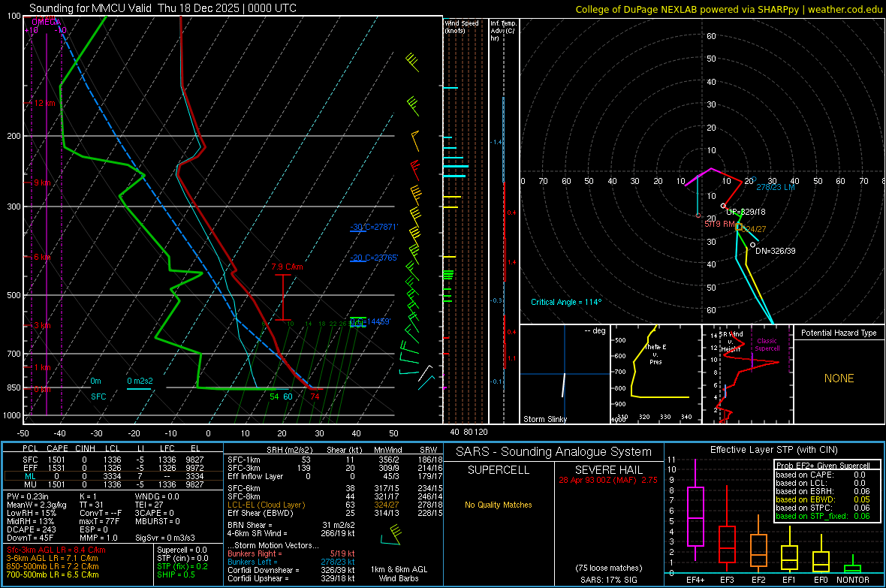This screenshot has width=886, height=588.
Task: Select the highlighted ML parcel row
Action: (x=113, y=476)
